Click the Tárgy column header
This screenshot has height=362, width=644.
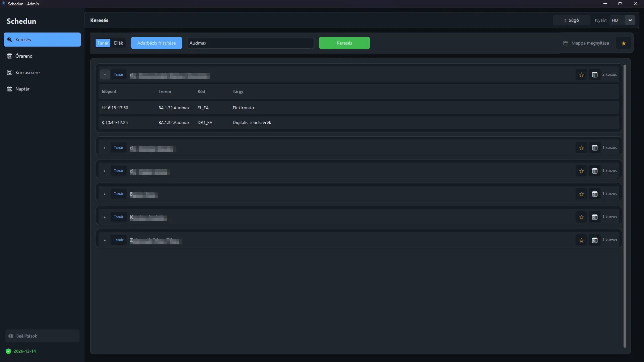point(238,92)
